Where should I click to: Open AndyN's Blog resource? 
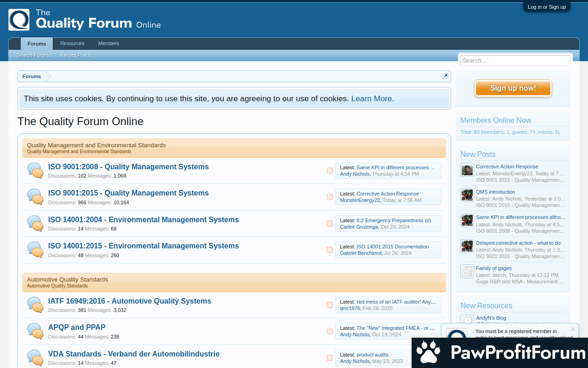(491, 318)
